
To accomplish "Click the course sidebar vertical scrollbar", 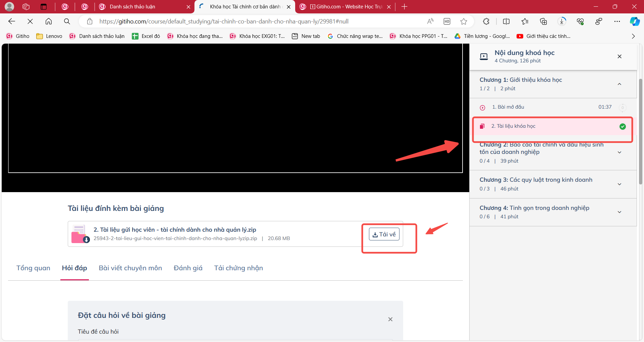I will click(x=640, y=131).
